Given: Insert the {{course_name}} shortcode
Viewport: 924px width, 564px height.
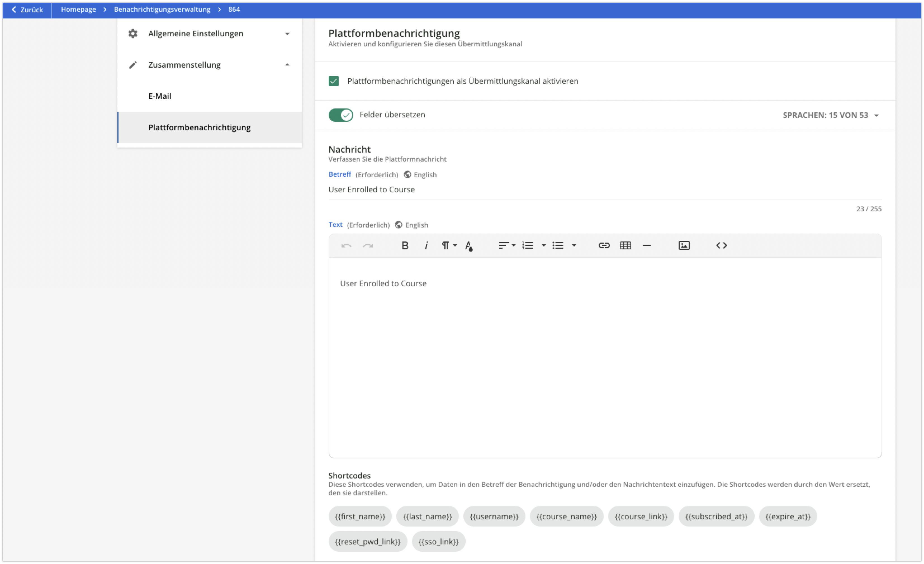Looking at the screenshot, I should click(x=567, y=516).
